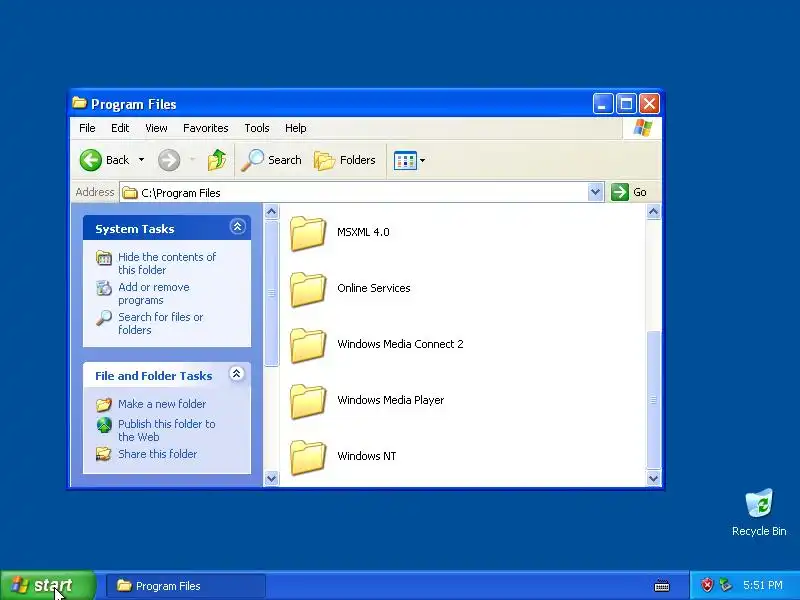Click the red security shield tray icon
The height and width of the screenshot is (600, 800).
click(707, 585)
